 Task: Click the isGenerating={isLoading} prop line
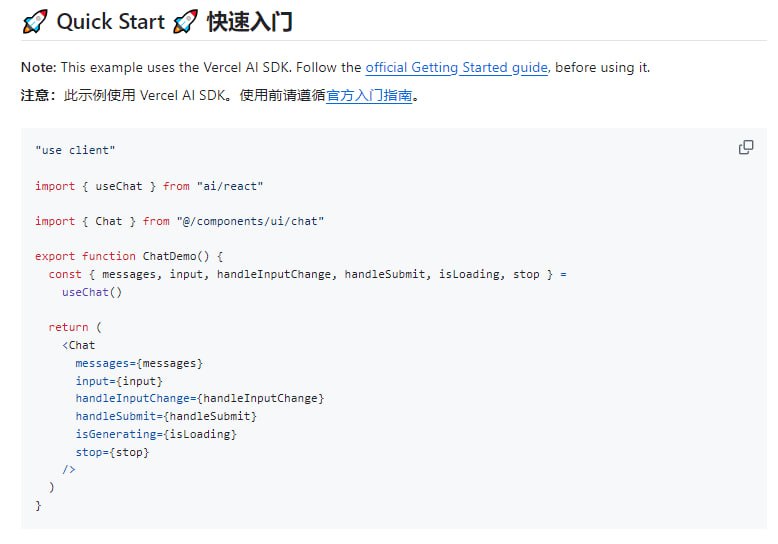[x=156, y=434]
